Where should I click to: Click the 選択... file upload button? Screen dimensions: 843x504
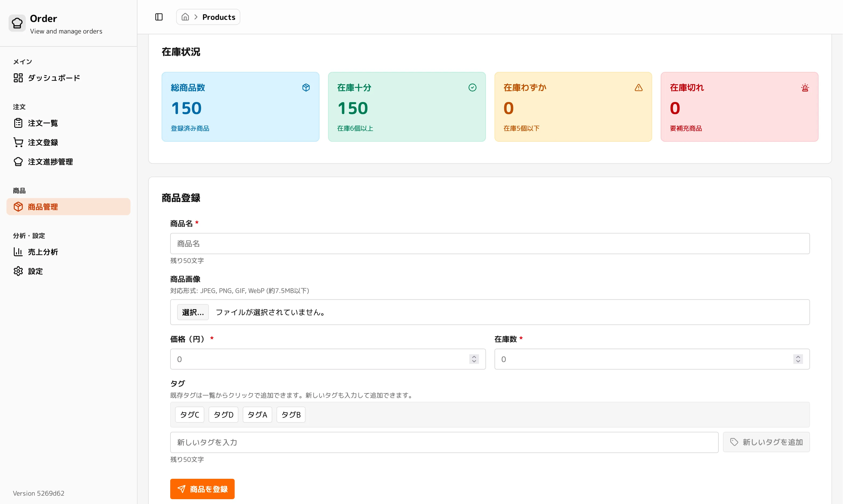192,312
